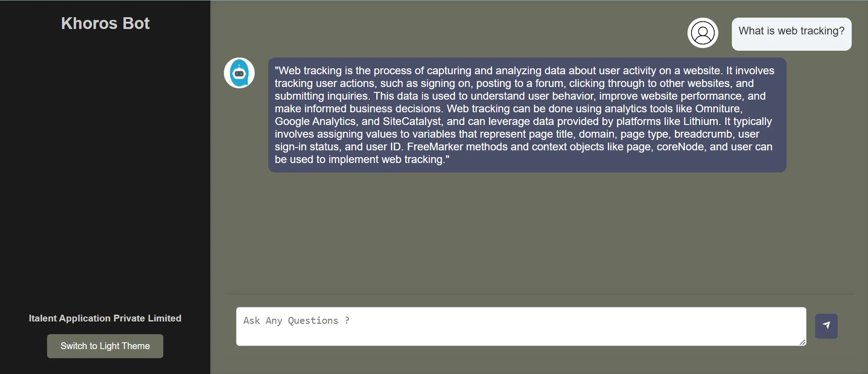Click the user profile avatar icon
Screen dimensions: 868x374
[702, 33]
